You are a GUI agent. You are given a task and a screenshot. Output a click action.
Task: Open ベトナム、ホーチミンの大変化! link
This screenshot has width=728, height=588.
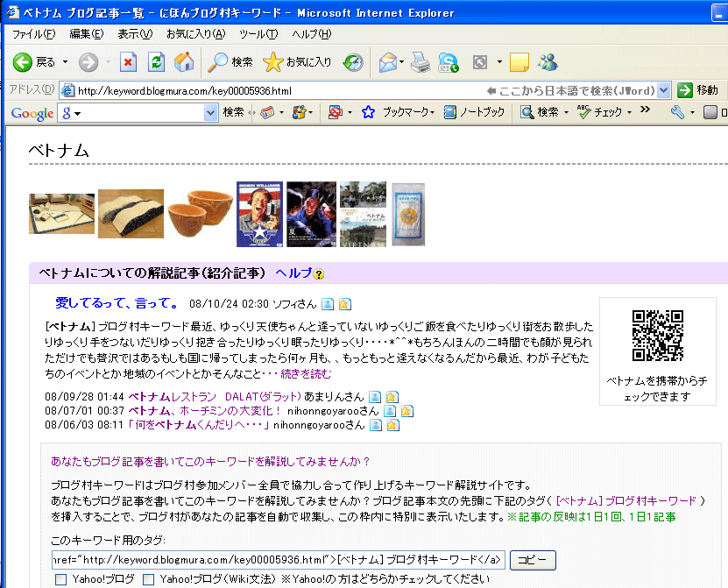(205, 411)
